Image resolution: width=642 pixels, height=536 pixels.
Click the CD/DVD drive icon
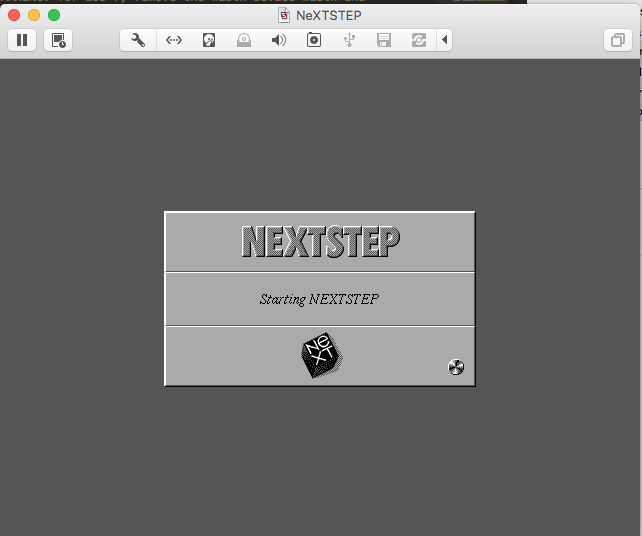tap(244, 40)
